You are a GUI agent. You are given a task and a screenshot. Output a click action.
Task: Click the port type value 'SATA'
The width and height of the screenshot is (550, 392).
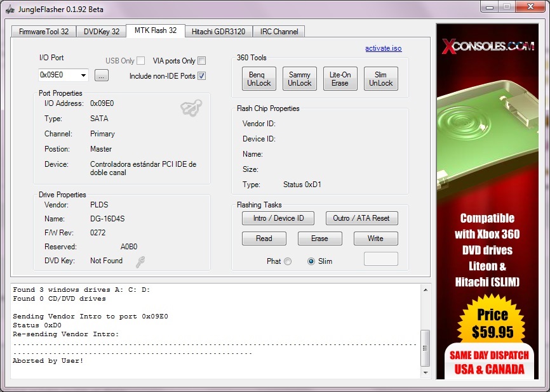point(99,119)
